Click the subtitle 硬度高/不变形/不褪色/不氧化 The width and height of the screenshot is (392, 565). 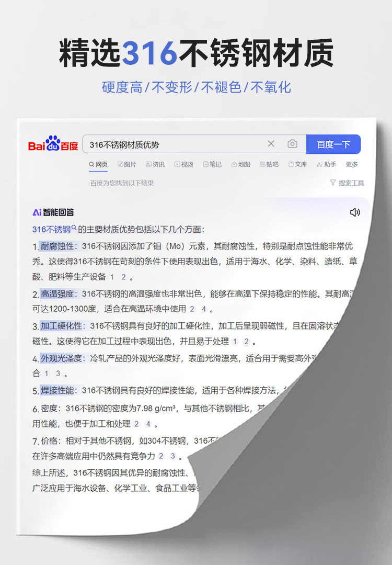pos(196,87)
